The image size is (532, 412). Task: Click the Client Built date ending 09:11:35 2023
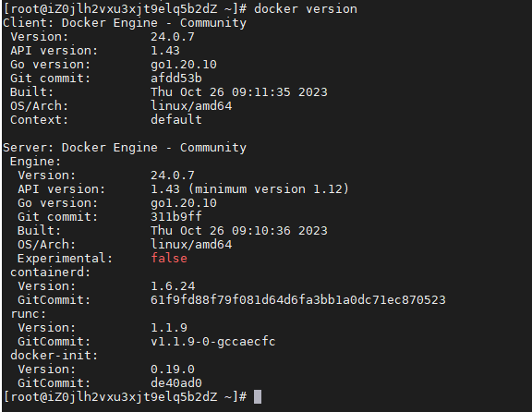coord(239,92)
